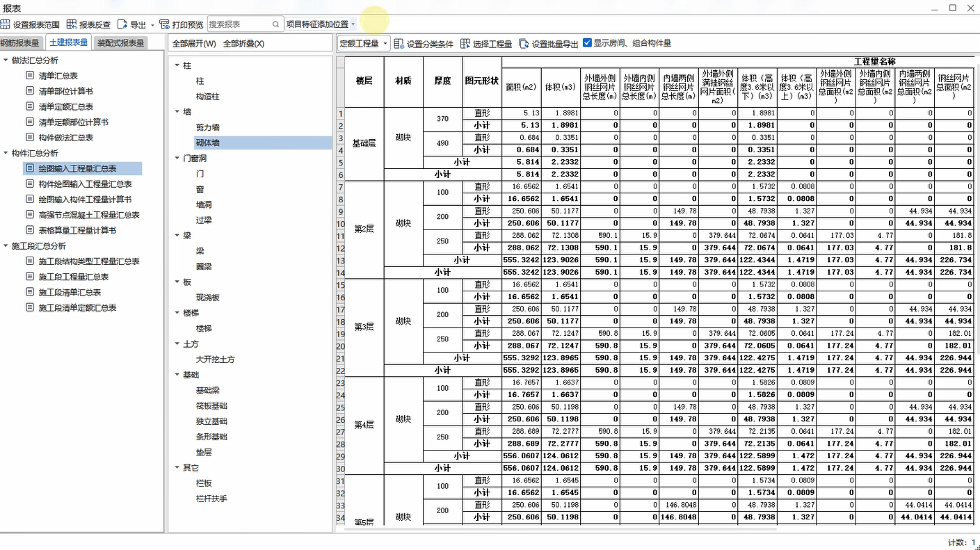
Task: Click 全部折叠(X) button
Action: [x=243, y=43]
